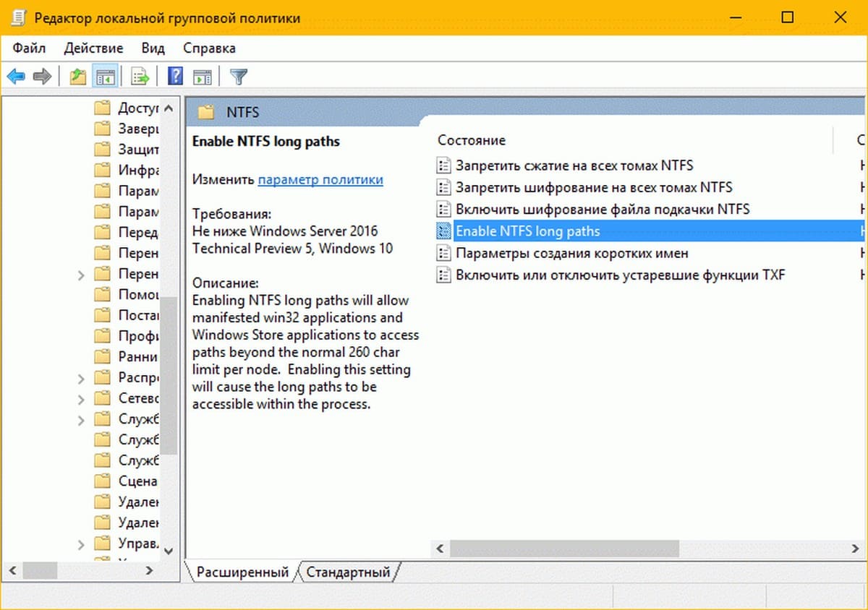Open the Действие menu
The image size is (868, 610).
point(93,48)
